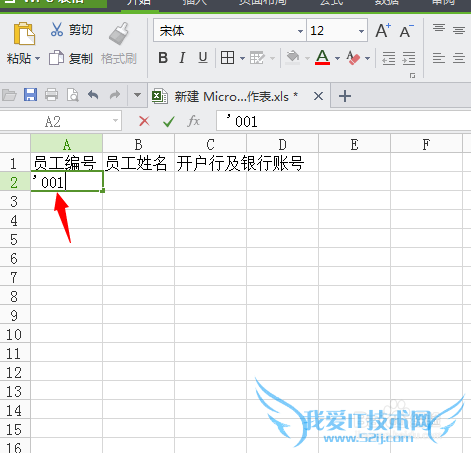Click cell containing 开户行及银行账号
This screenshot has height=453, width=471.
[x=210, y=163]
